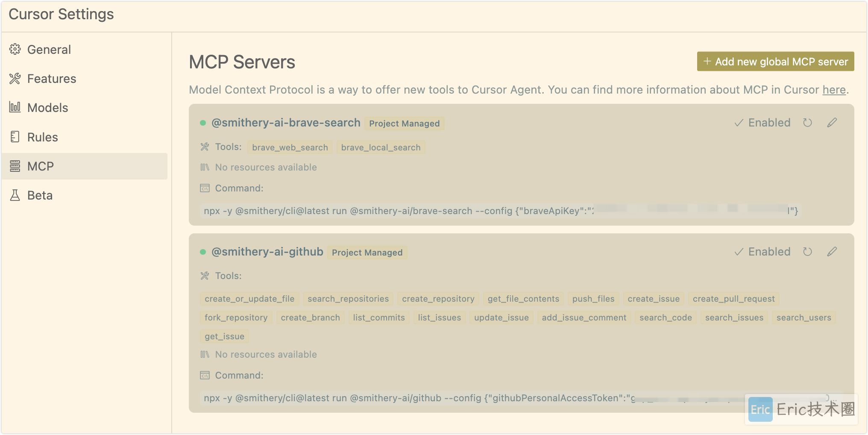The image size is (868, 435).
Task: Click the refresh icon for brave-search server
Action: (x=807, y=123)
